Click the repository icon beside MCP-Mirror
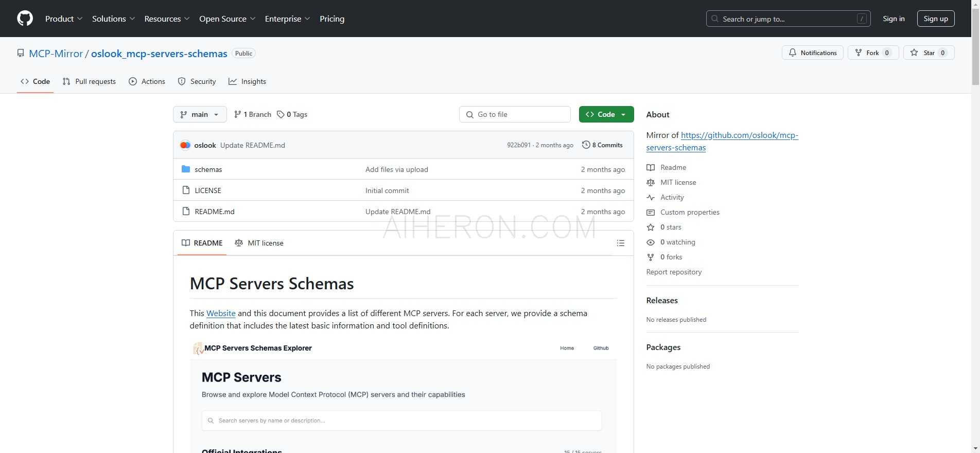 click(x=21, y=53)
